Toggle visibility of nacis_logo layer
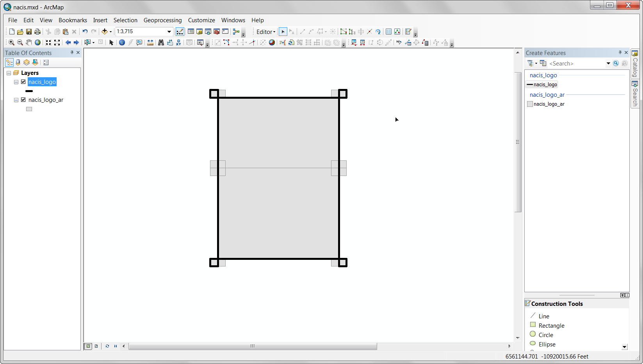Viewport: 643px width, 364px height. (x=23, y=82)
